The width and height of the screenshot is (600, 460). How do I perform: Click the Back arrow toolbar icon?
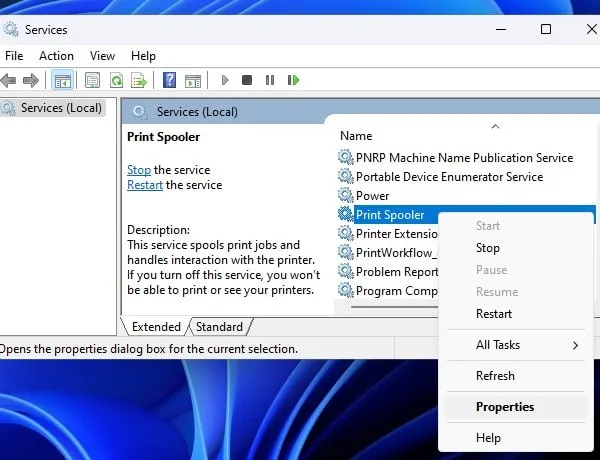pyautogui.click(x=8, y=80)
